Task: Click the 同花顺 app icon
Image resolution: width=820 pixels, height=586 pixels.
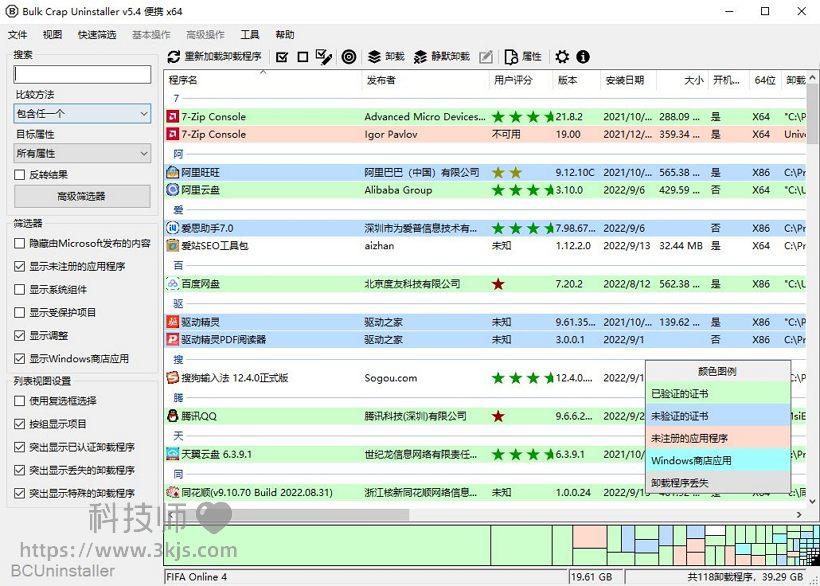Action: 172,492
